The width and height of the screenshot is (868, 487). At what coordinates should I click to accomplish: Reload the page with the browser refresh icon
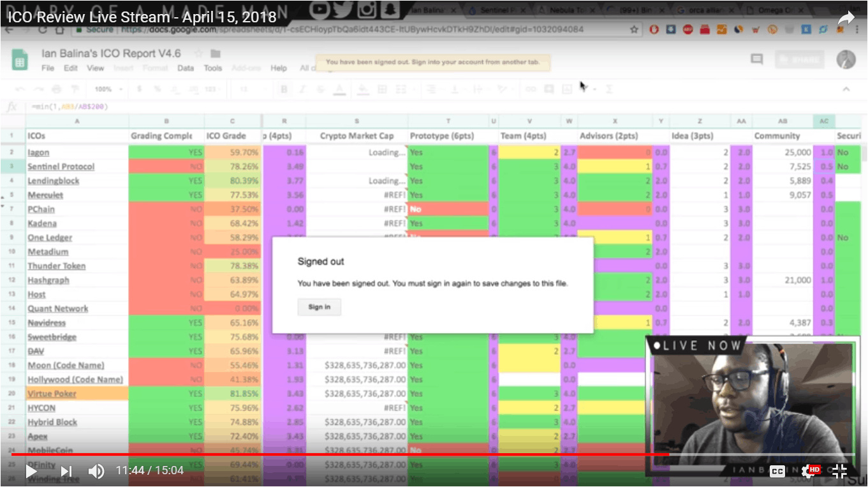(43, 30)
